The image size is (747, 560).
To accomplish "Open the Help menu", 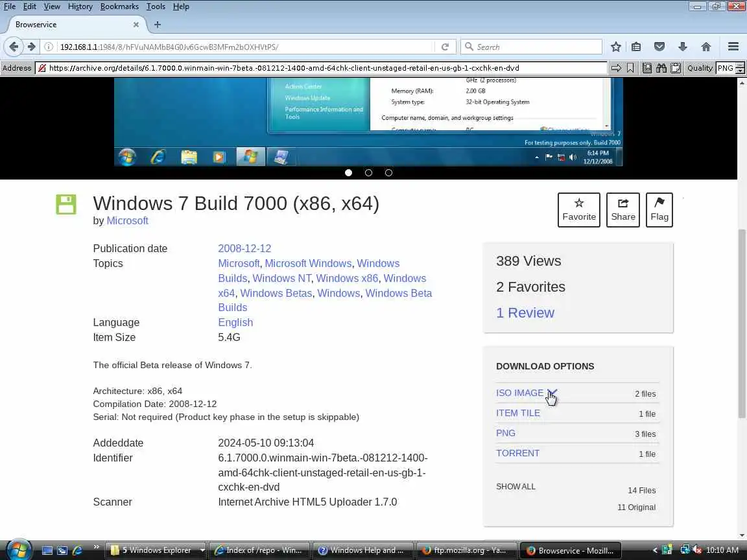I will (x=181, y=6).
